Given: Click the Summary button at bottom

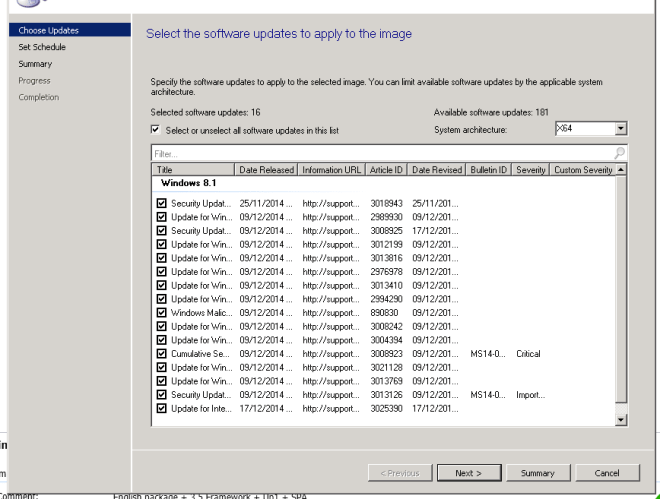Looking at the screenshot, I should click(538, 473).
